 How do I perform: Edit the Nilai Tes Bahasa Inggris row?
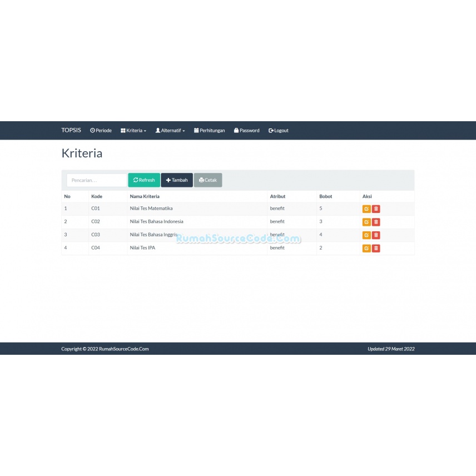pyautogui.click(x=366, y=235)
